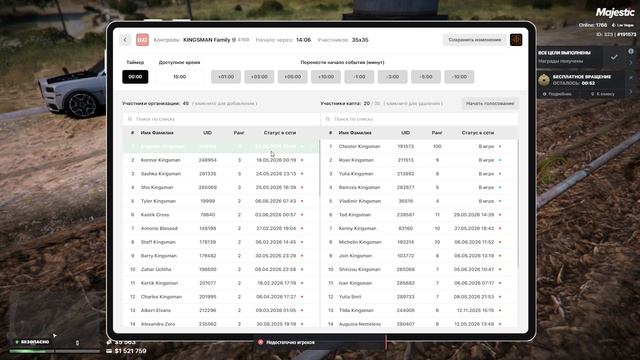Click the 'Начать голосование' button

point(490,103)
